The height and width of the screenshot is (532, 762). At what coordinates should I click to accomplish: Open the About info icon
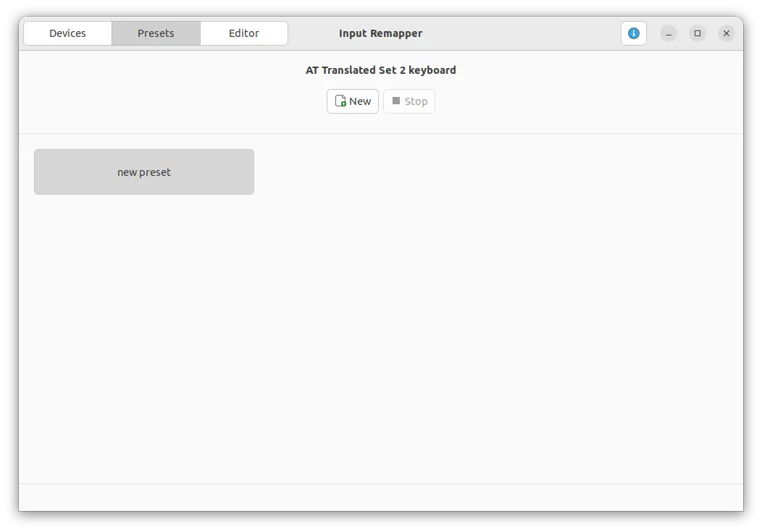(633, 33)
